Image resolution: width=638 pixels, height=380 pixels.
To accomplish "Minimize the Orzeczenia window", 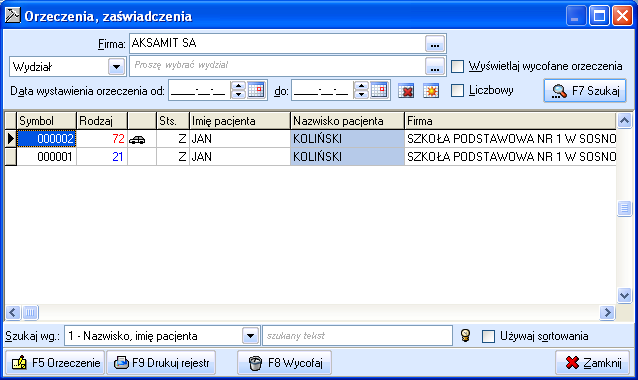I will [575, 16].
